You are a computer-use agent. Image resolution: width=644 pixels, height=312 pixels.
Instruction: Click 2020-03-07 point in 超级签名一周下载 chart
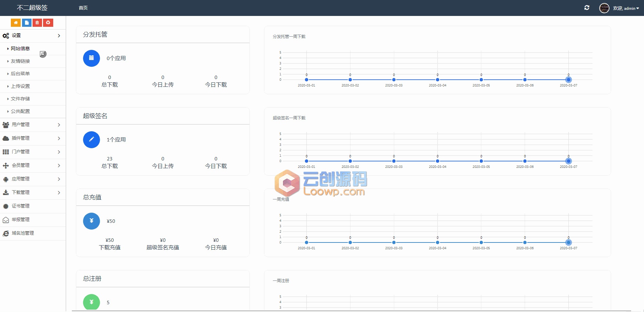pos(568,161)
